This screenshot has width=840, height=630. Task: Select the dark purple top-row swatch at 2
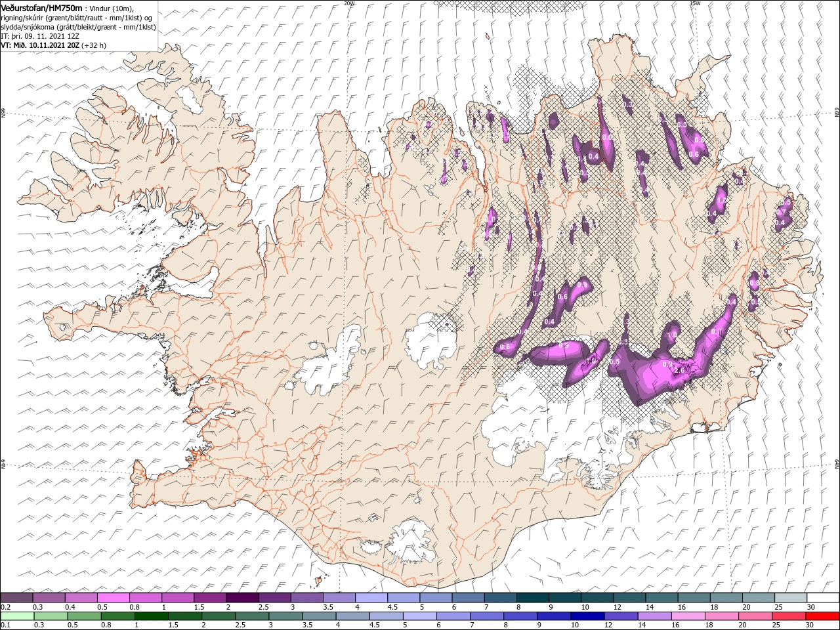point(242,598)
